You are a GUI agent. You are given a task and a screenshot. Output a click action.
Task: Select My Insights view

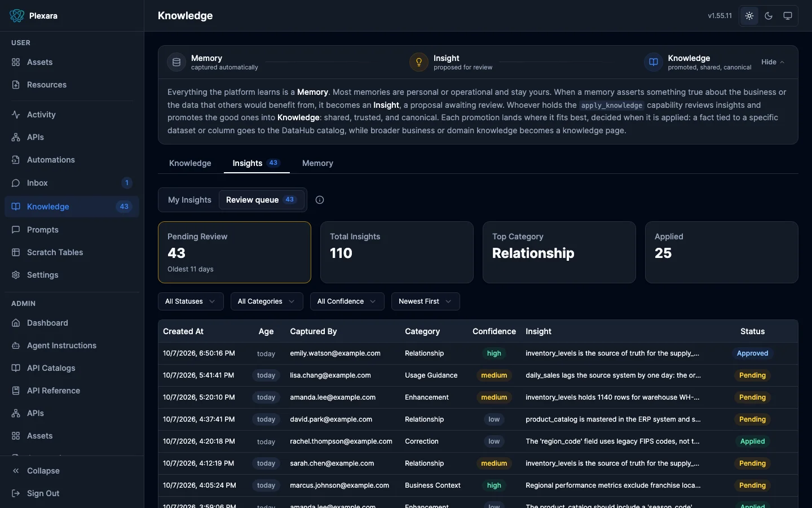click(189, 200)
